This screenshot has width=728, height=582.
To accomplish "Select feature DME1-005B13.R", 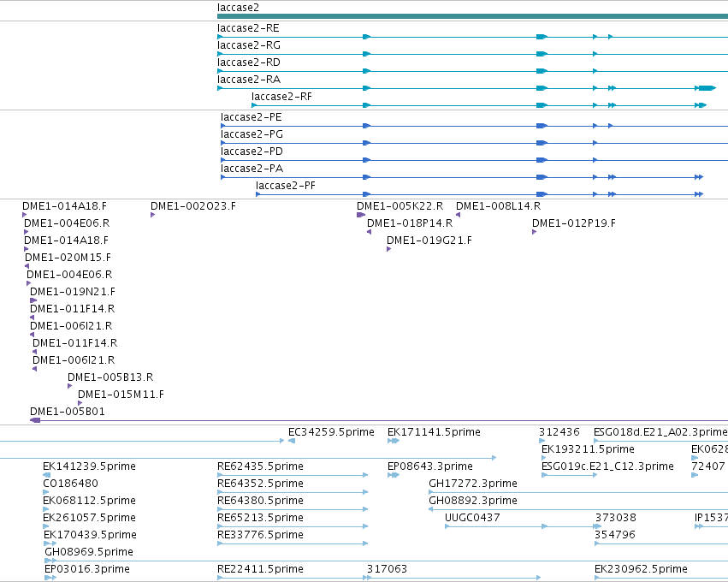I will pos(110,377).
